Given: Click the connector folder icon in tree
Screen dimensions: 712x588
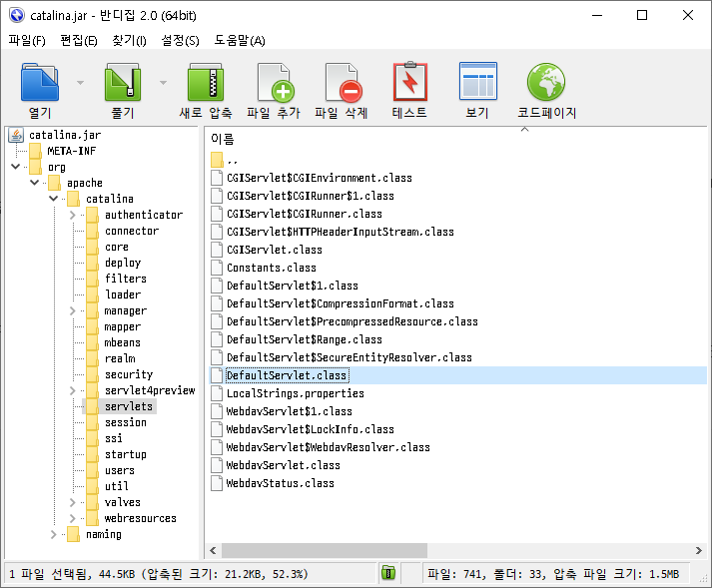Looking at the screenshot, I should 92,231.
